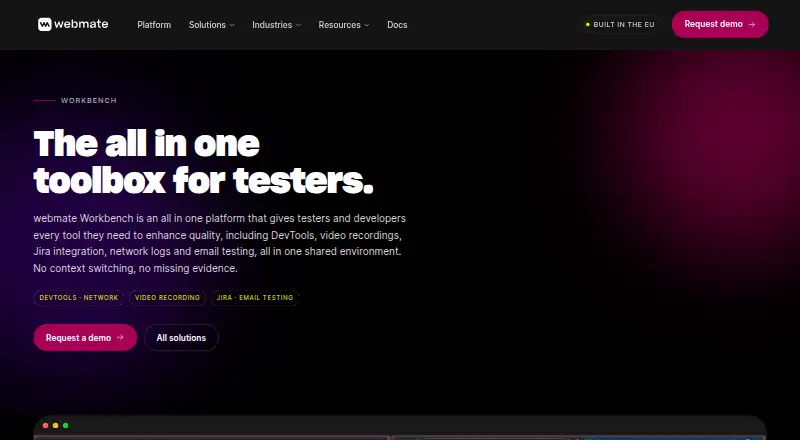The image size is (800, 440).
Task: Expand the Solutions dropdown menu
Action: [x=212, y=25]
